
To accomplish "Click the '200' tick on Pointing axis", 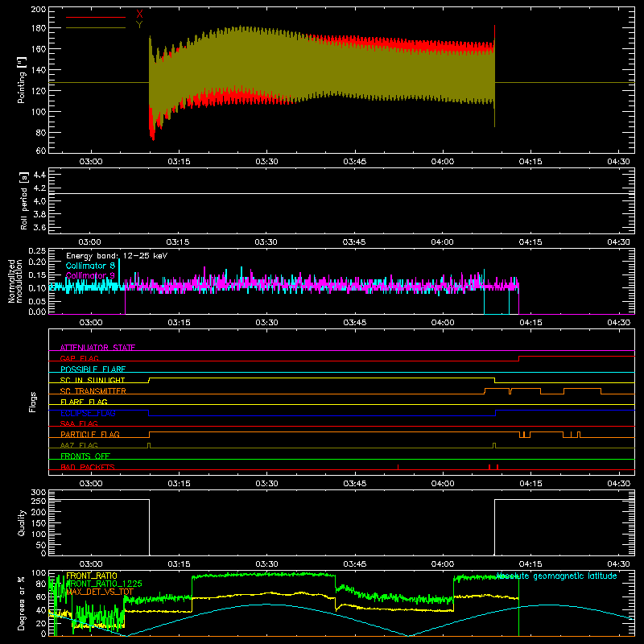I will (39, 10).
